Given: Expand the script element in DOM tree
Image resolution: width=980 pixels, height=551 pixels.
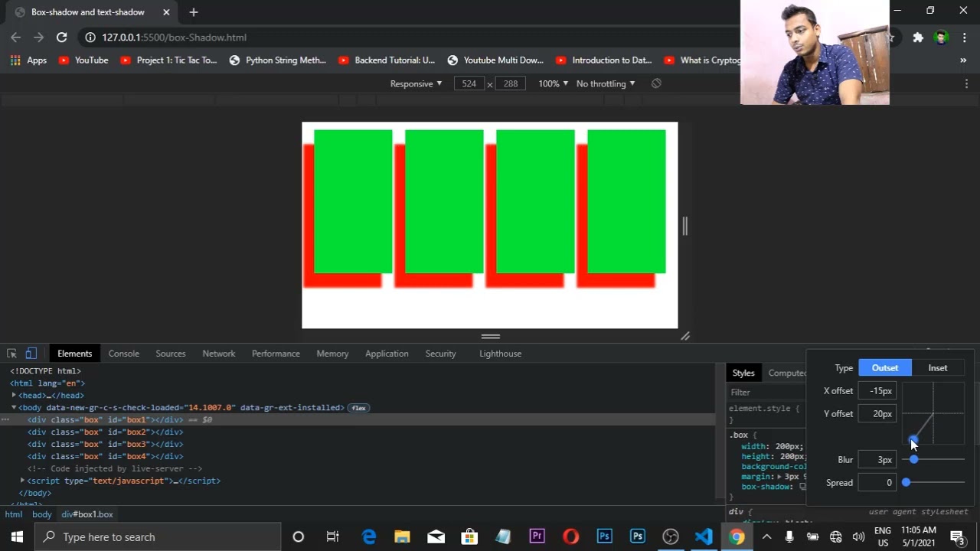Looking at the screenshot, I should (22, 481).
